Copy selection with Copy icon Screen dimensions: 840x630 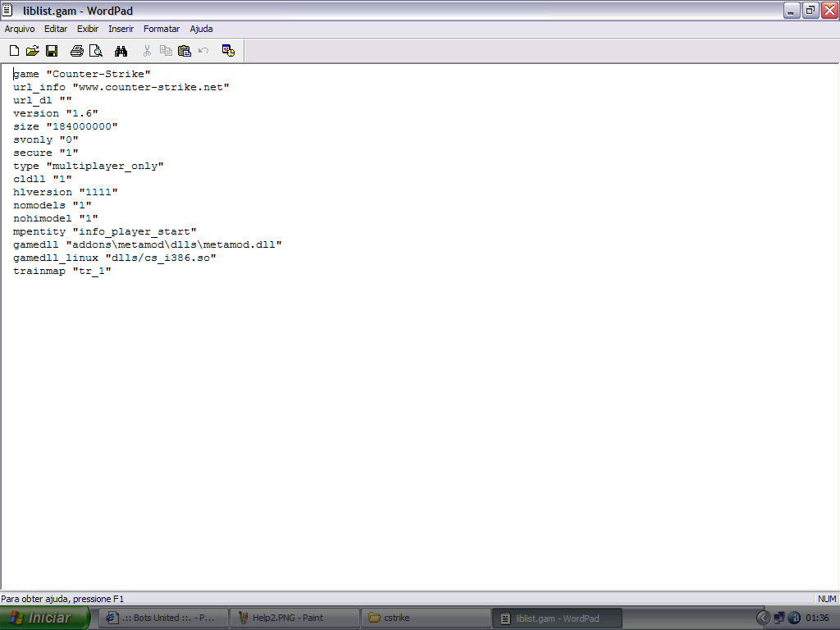coord(166,51)
